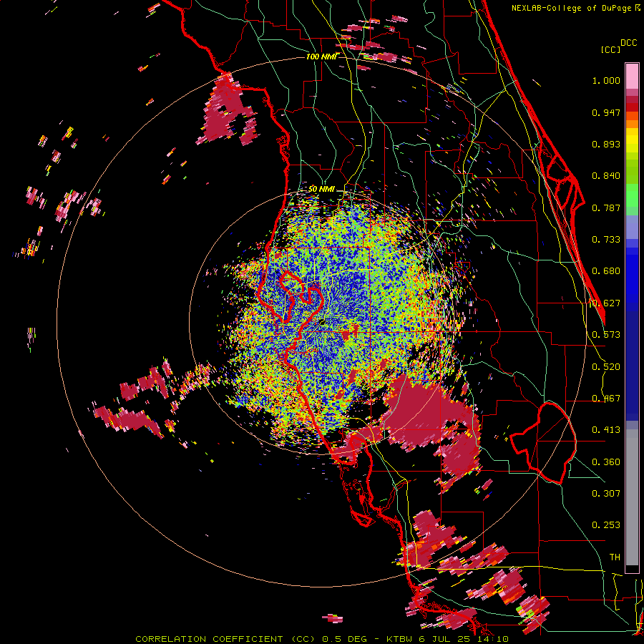The width and height of the screenshot is (644, 644).
Task: Click the KTBW station identifier
Action: [x=399, y=639]
